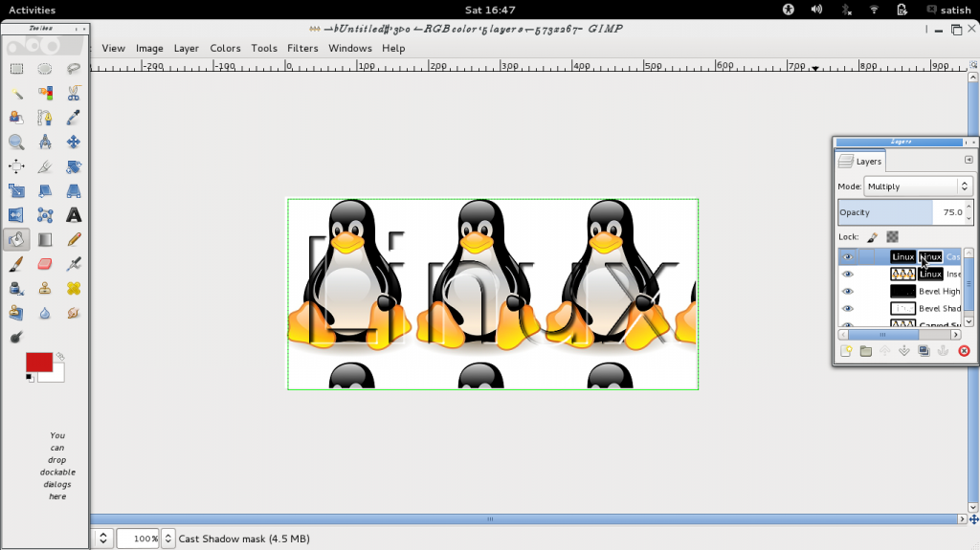
Task: Select the Ellipse Select tool
Action: point(44,69)
